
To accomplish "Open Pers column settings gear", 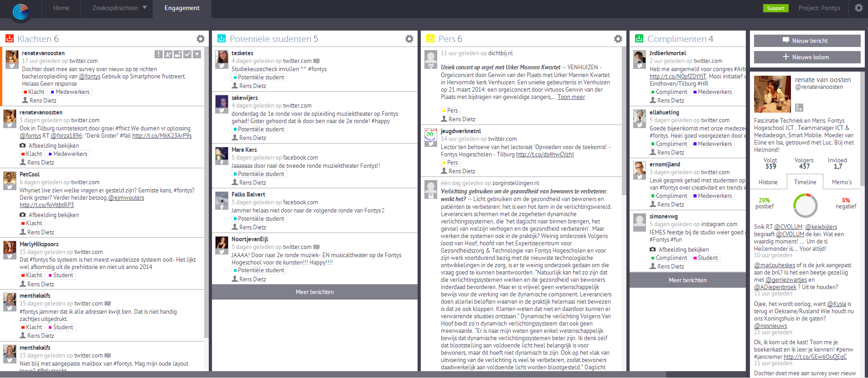I will click(x=618, y=39).
